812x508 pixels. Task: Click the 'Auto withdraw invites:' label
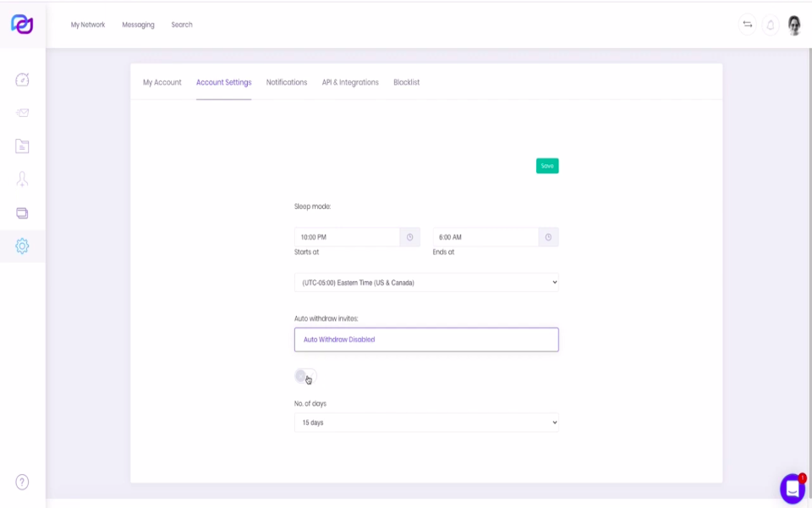(x=326, y=318)
